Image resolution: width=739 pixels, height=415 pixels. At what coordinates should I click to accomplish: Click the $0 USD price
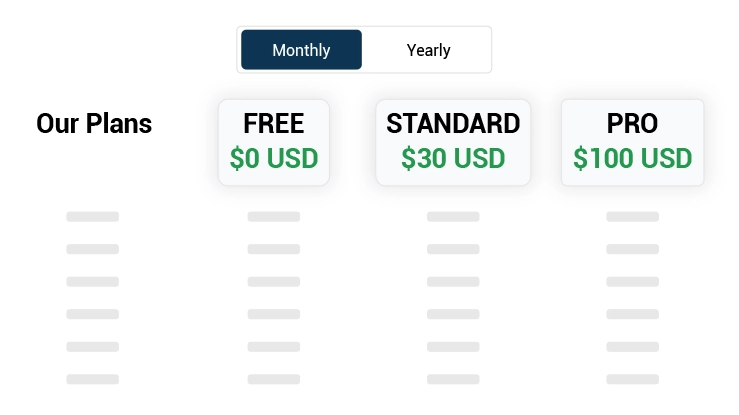pos(273,158)
